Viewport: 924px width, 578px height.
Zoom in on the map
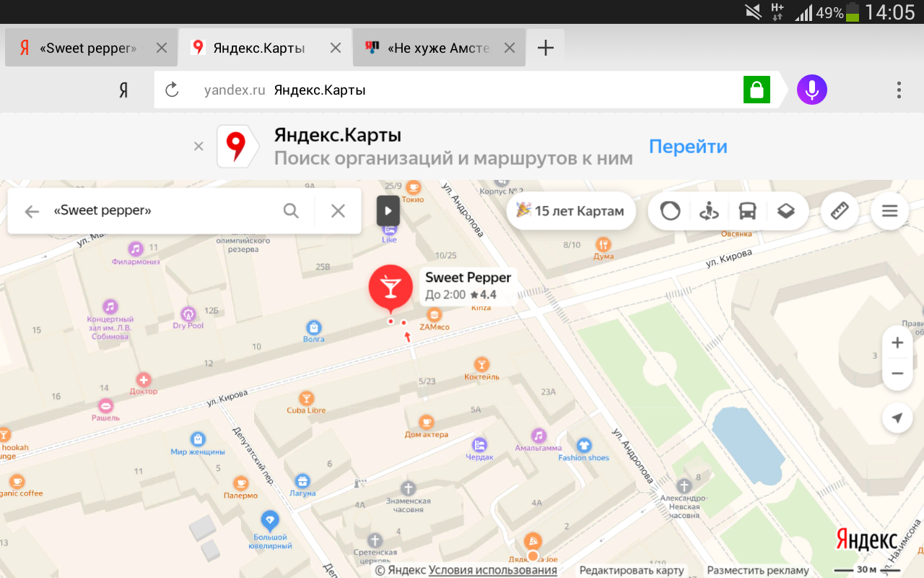click(897, 342)
